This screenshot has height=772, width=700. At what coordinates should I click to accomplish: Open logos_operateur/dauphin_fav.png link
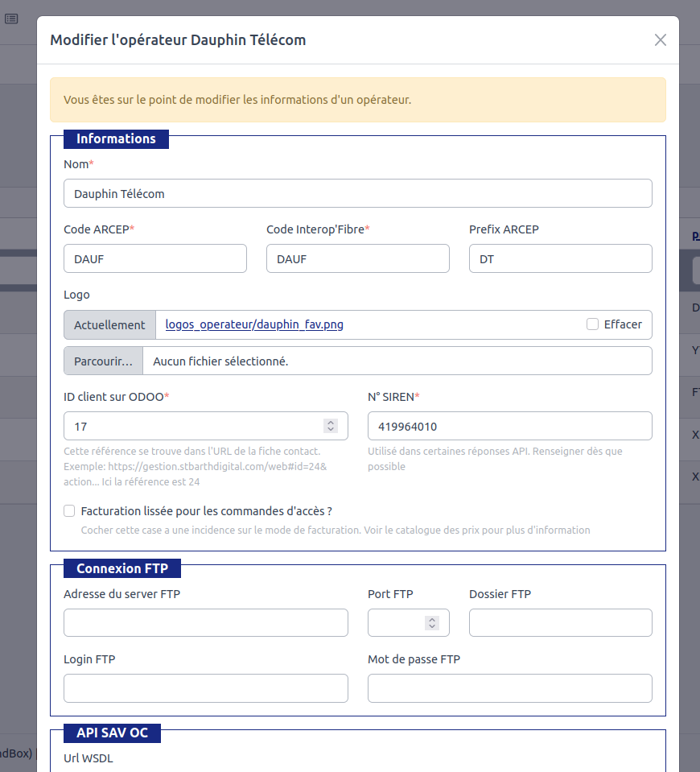point(254,324)
